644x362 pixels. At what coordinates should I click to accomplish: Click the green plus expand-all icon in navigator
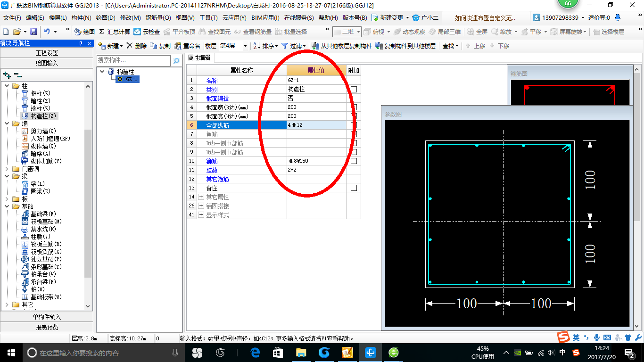[x=7, y=74]
